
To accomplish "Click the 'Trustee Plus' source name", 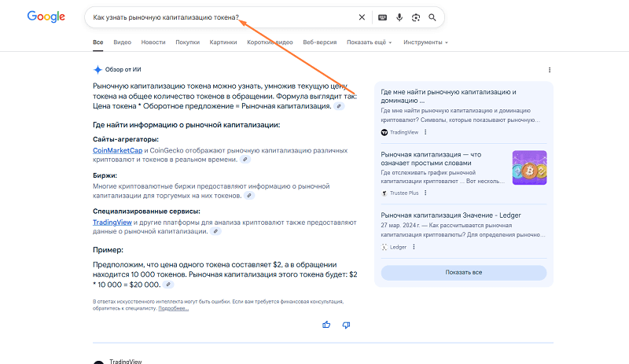I will (404, 193).
